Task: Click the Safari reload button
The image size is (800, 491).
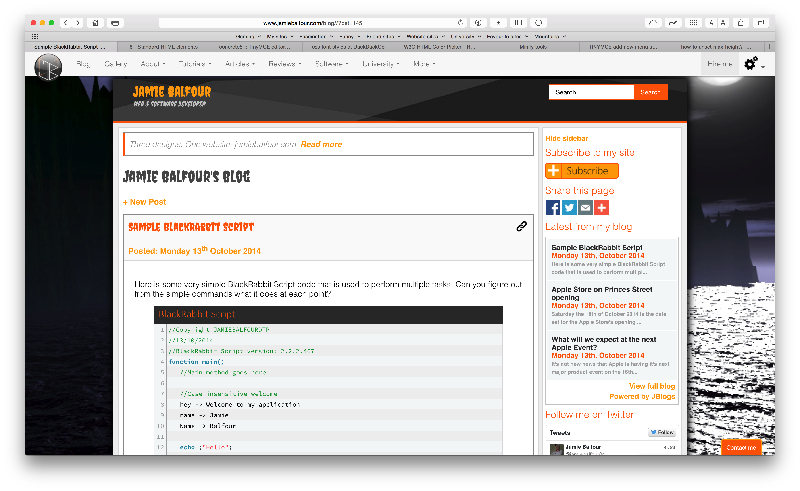Action: click(460, 22)
